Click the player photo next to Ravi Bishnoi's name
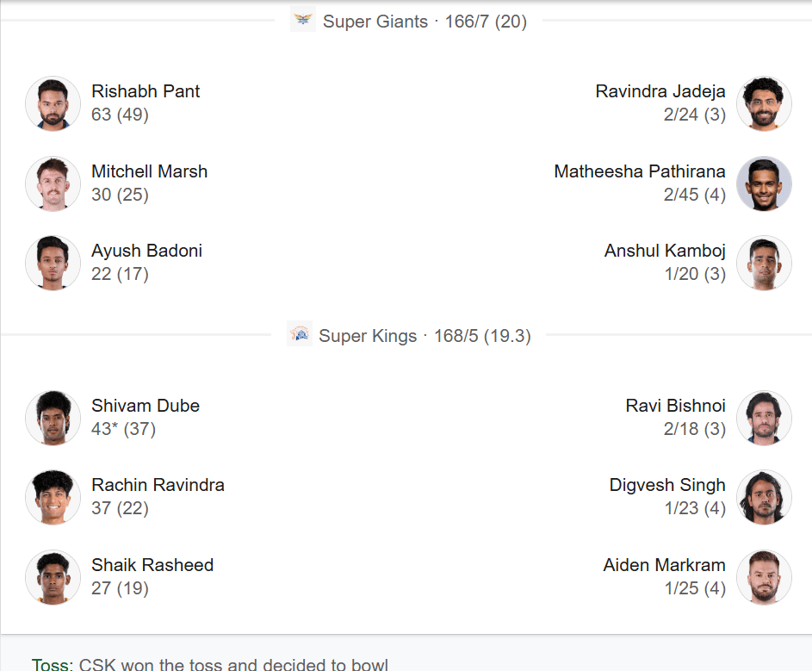The image size is (812, 671). coord(764,418)
